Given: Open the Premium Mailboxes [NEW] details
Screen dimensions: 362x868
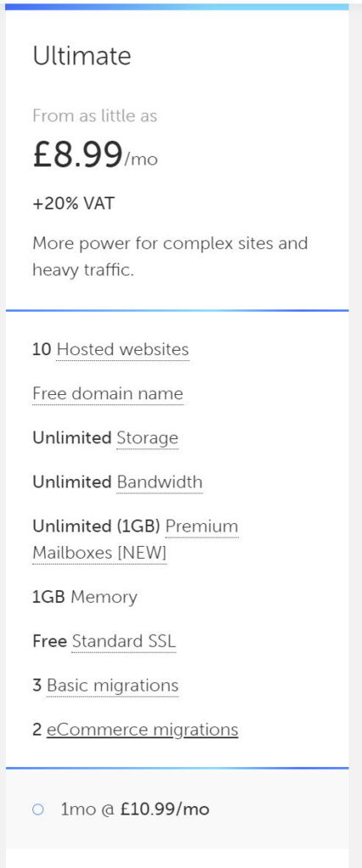Looking at the screenshot, I should pyautogui.click(x=136, y=540).
